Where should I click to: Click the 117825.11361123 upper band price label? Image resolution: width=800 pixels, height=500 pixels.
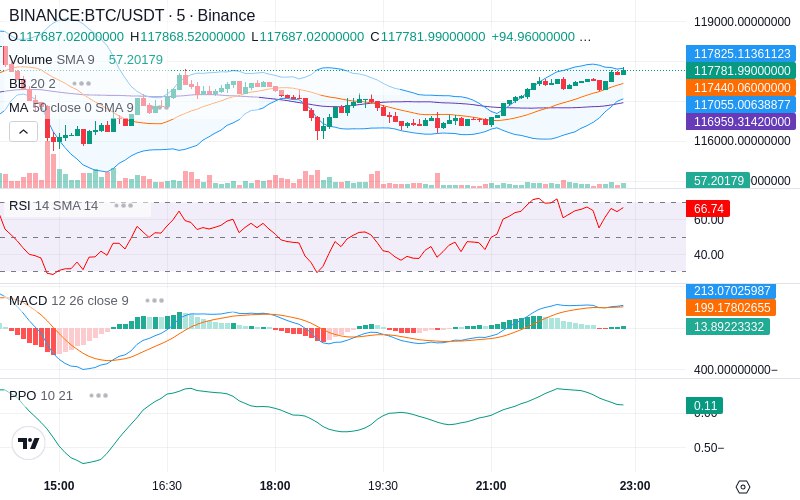(741, 54)
